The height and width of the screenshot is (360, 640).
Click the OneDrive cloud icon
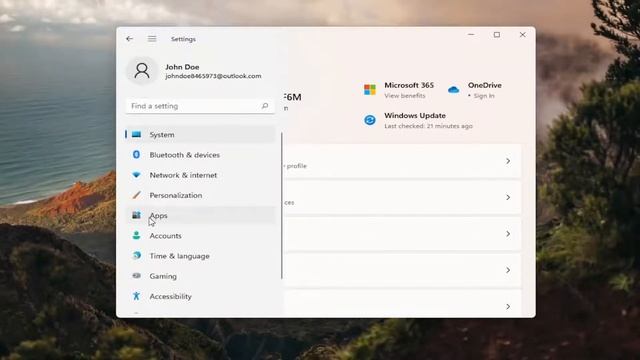pos(453,90)
